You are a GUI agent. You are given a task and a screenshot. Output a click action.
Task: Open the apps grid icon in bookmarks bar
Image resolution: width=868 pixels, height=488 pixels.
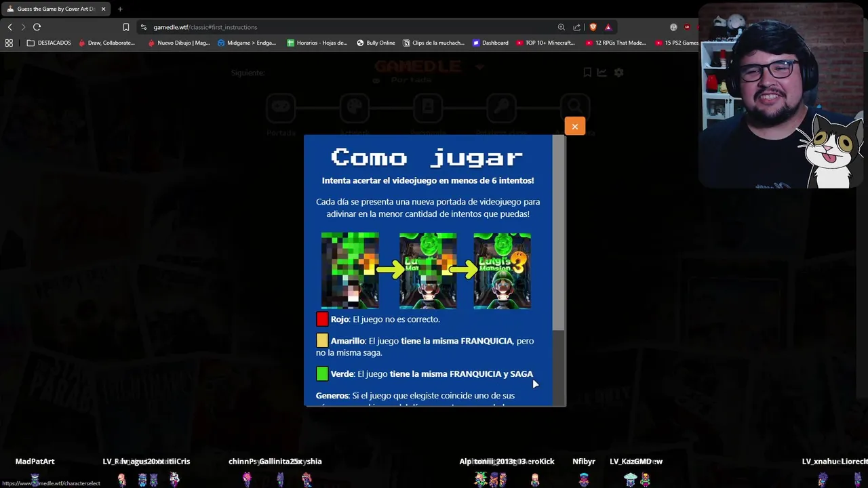point(9,43)
